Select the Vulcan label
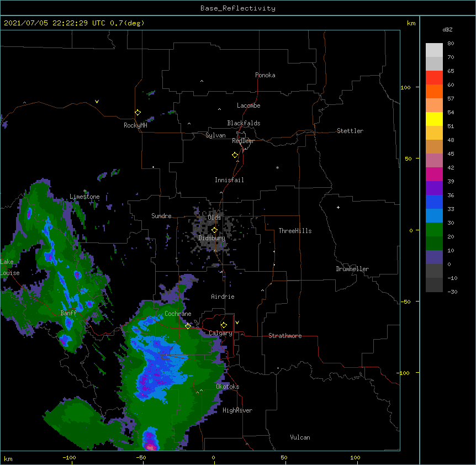476x465 pixels. pyautogui.click(x=300, y=437)
